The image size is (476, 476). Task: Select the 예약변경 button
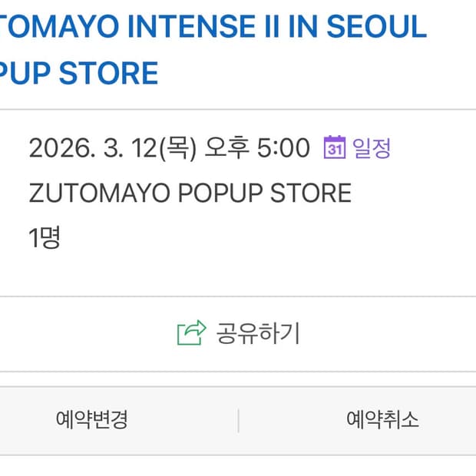click(x=91, y=420)
